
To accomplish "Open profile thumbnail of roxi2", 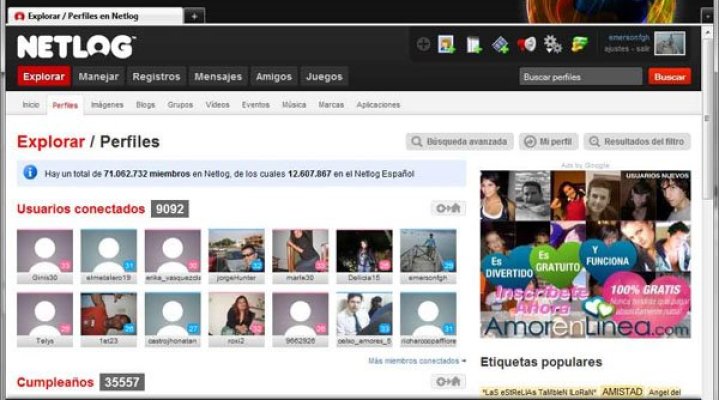I will pyautogui.click(x=236, y=314).
